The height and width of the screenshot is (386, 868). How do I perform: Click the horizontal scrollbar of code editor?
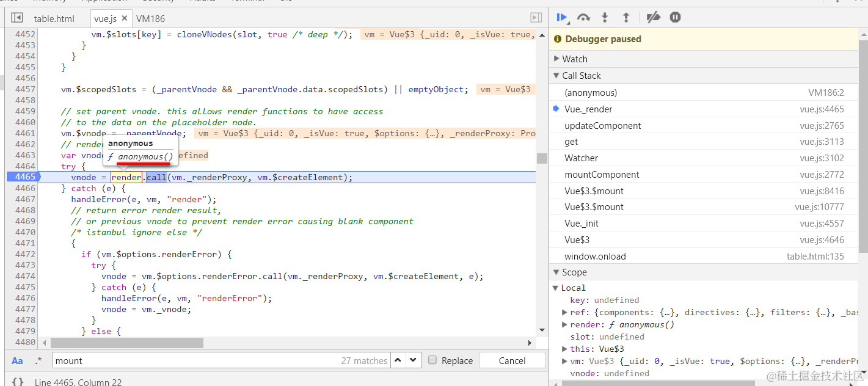click(x=126, y=343)
